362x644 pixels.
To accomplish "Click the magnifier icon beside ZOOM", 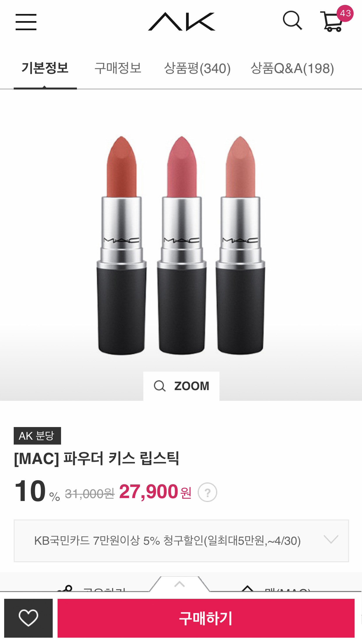I will coord(159,386).
